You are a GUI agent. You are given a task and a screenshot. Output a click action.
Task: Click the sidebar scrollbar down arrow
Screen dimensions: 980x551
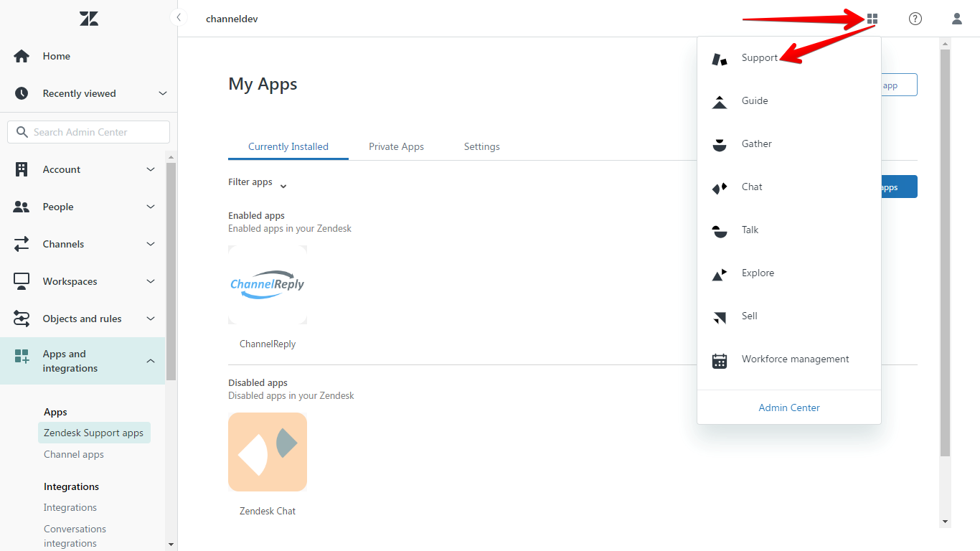tap(171, 545)
